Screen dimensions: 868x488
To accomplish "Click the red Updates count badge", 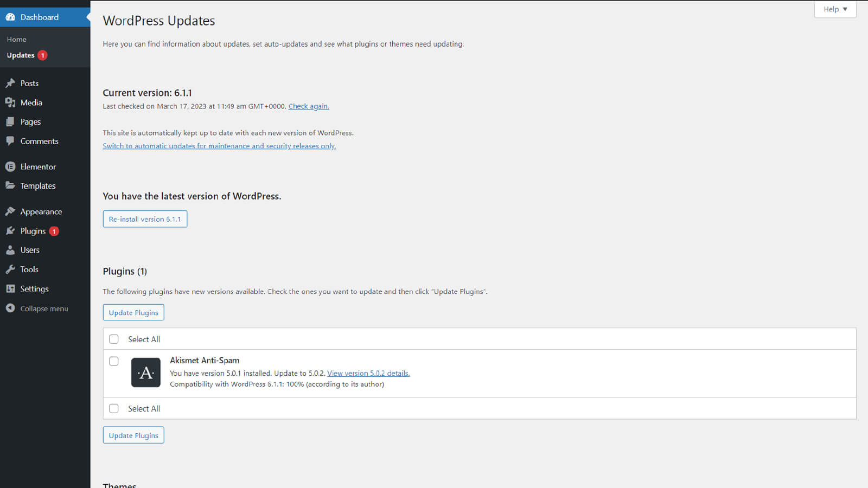I will (43, 55).
